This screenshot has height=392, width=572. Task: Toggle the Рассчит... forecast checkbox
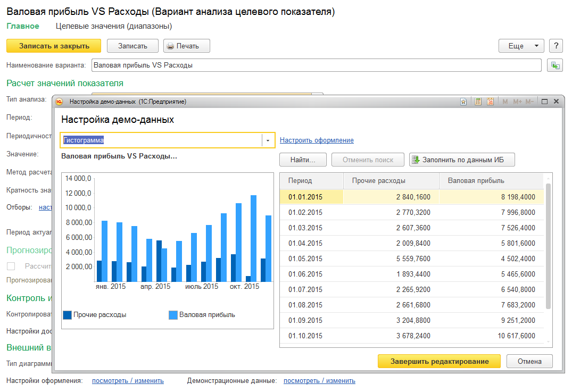pyautogui.click(x=11, y=266)
